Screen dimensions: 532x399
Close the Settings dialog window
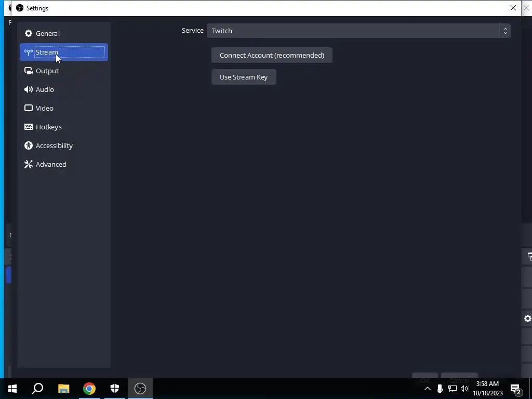[x=513, y=8]
